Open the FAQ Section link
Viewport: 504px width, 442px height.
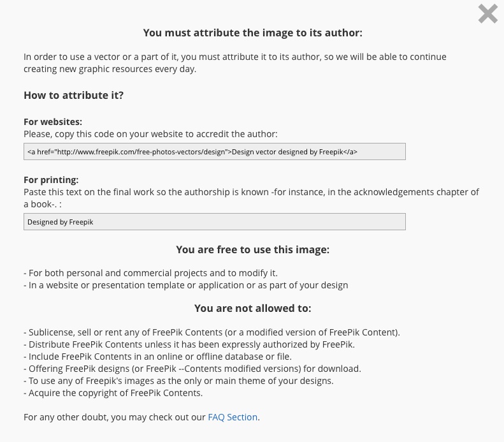(x=233, y=417)
